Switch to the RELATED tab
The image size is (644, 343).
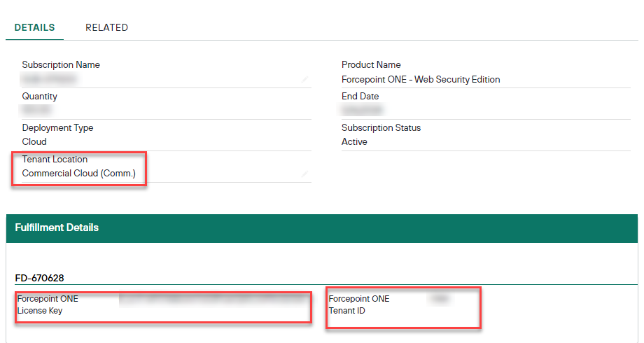click(106, 27)
